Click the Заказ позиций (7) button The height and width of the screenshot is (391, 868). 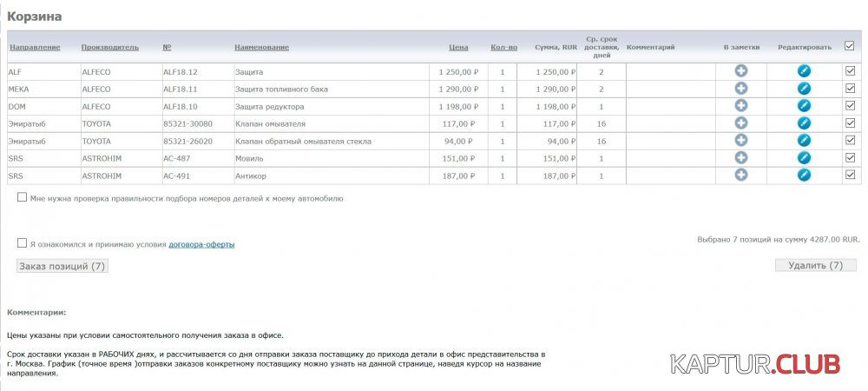62,266
